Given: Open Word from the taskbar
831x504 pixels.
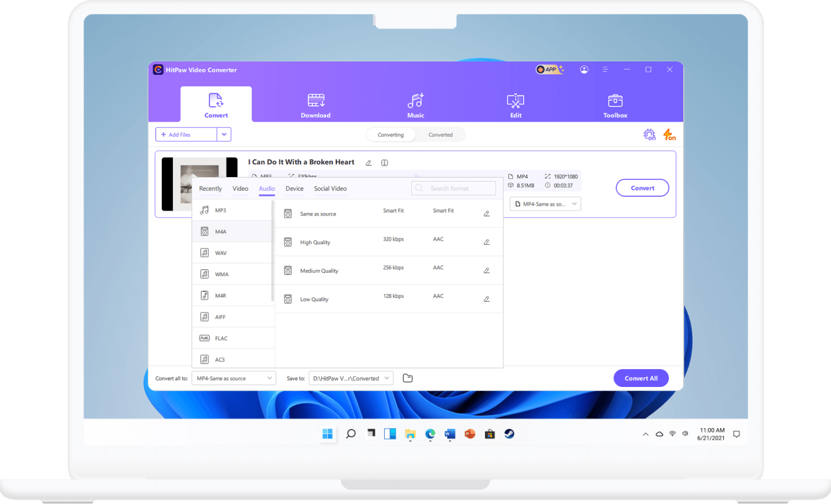Looking at the screenshot, I should (x=450, y=434).
